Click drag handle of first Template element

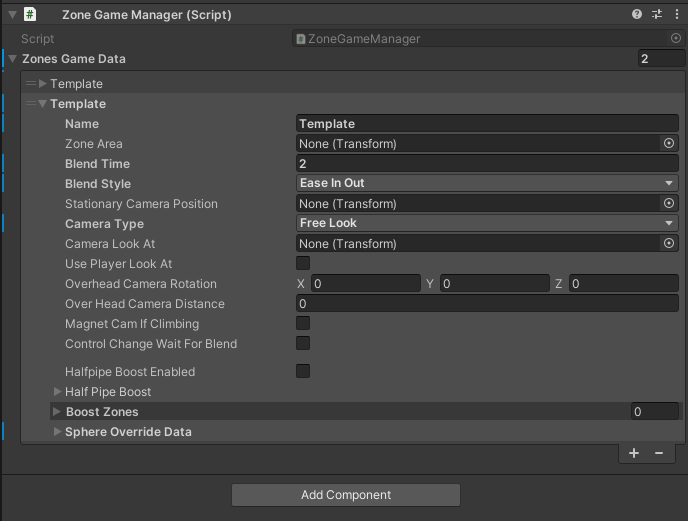(x=31, y=83)
